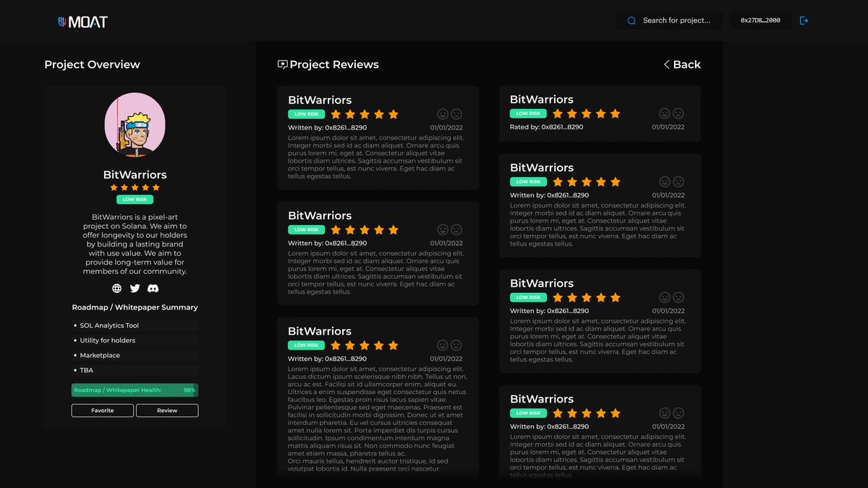The image size is (868, 488).
Task: Click sad face on third right-column review
Action: point(678,298)
